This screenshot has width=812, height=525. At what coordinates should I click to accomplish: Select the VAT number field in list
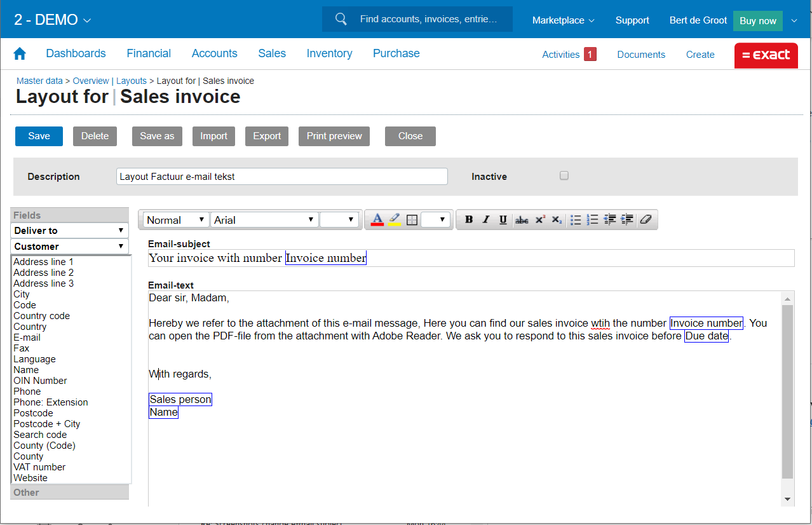39,467
